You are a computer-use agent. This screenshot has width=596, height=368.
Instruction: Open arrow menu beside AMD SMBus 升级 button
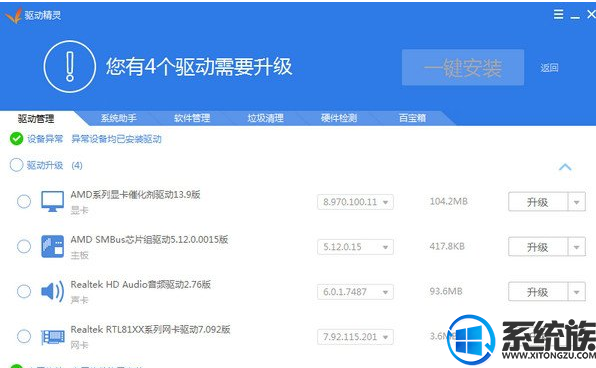click(577, 247)
